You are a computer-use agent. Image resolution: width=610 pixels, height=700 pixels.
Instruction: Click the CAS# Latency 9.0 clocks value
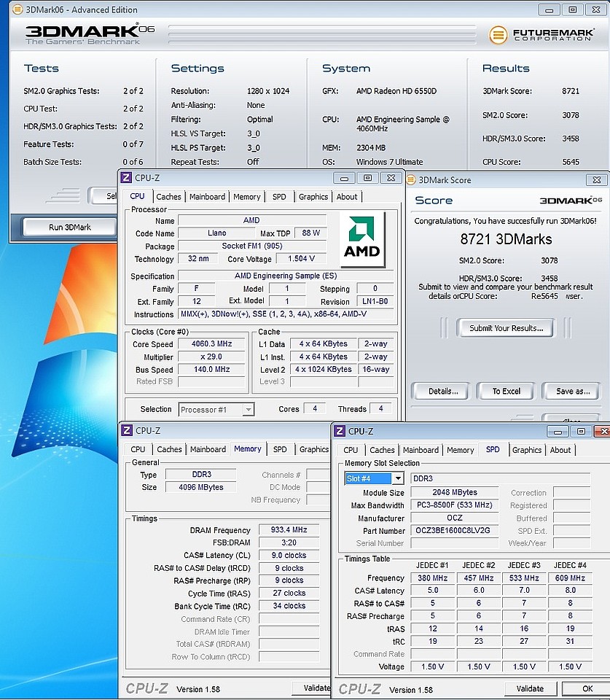click(289, 556)
